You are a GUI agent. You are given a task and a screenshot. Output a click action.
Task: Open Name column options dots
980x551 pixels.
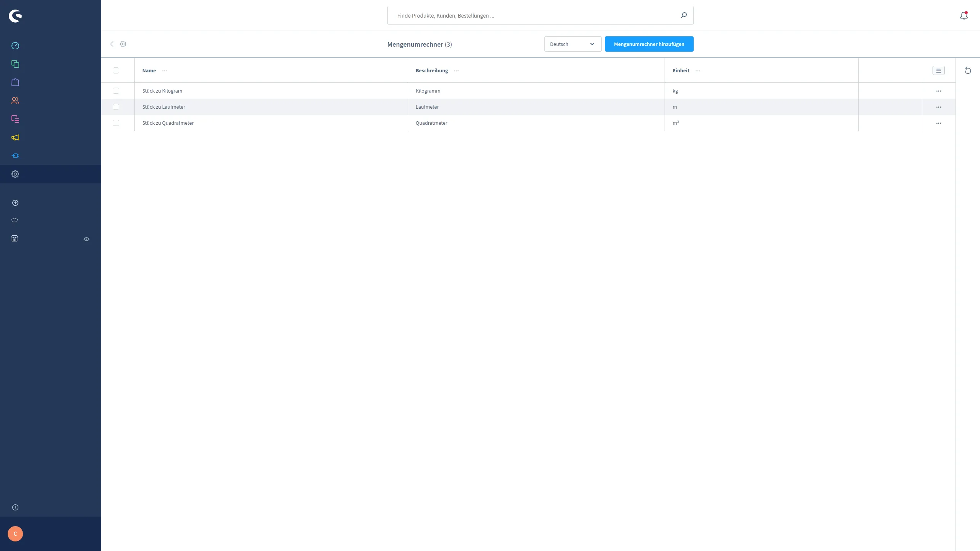click(165, 71)
